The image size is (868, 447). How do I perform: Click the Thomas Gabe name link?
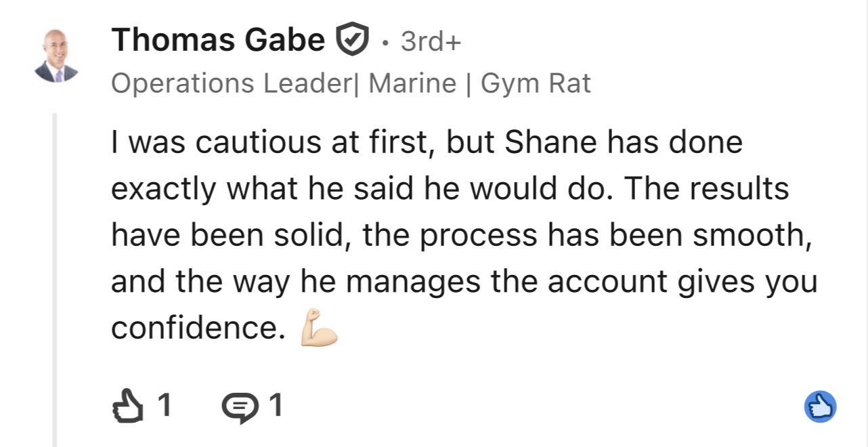tap(218, 39)
